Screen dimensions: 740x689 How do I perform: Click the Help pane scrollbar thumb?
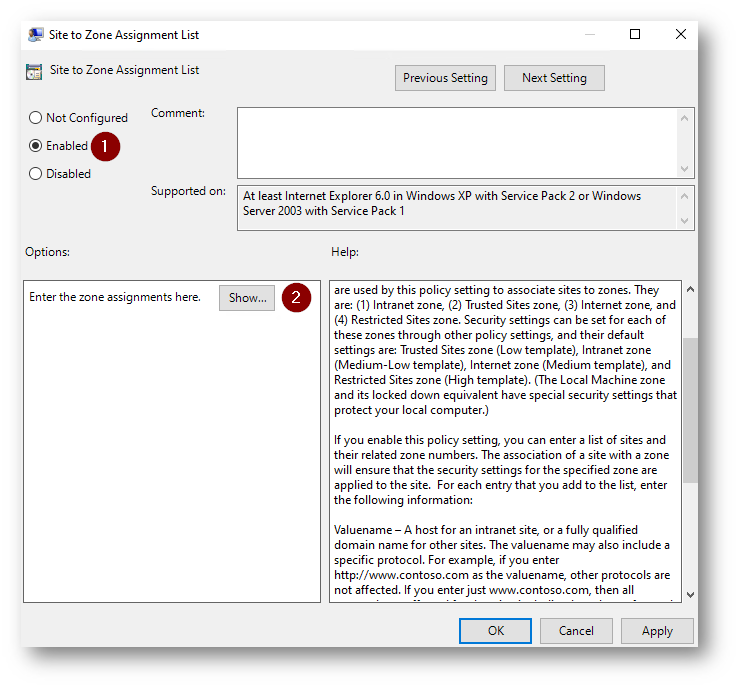pos(690,410)
